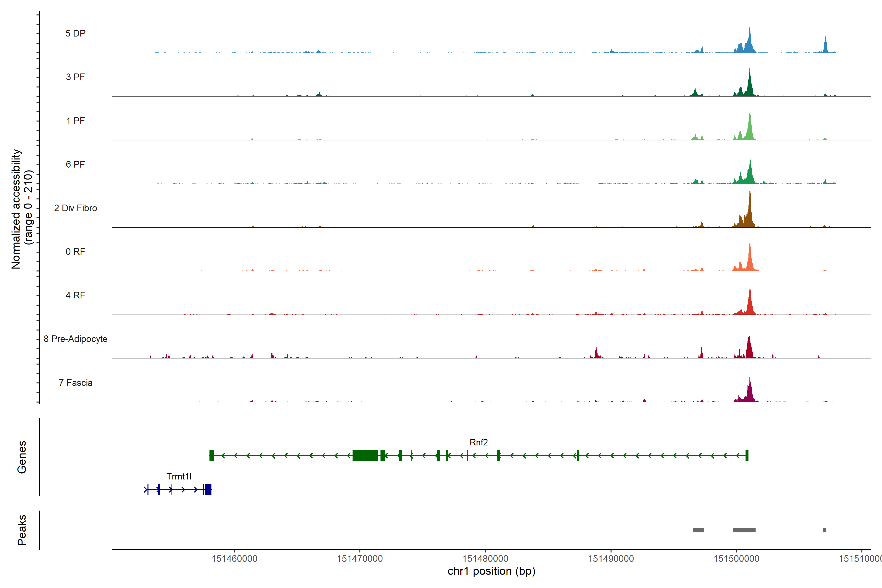882x588 pixels.
Task: Click the Genes panel label
Action: coord(22,457)
